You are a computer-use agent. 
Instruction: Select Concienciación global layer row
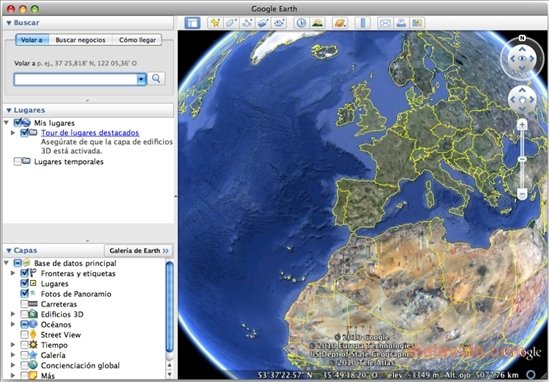pos(80,365)
